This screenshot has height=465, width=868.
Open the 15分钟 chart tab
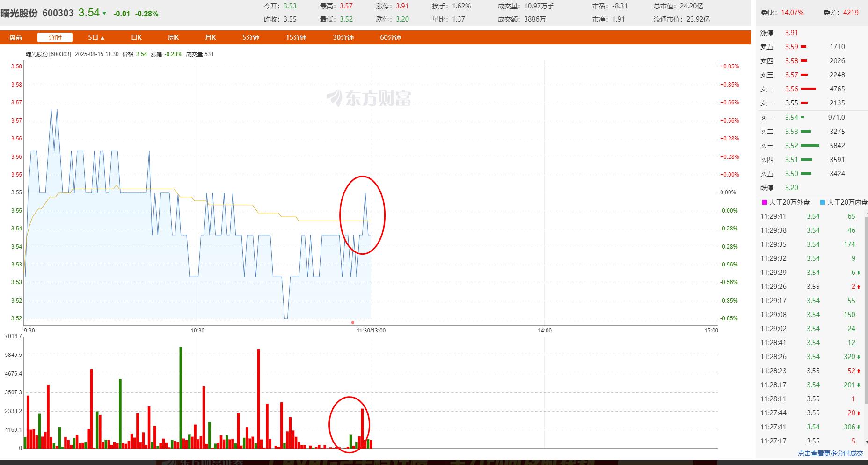click(296, 37)
